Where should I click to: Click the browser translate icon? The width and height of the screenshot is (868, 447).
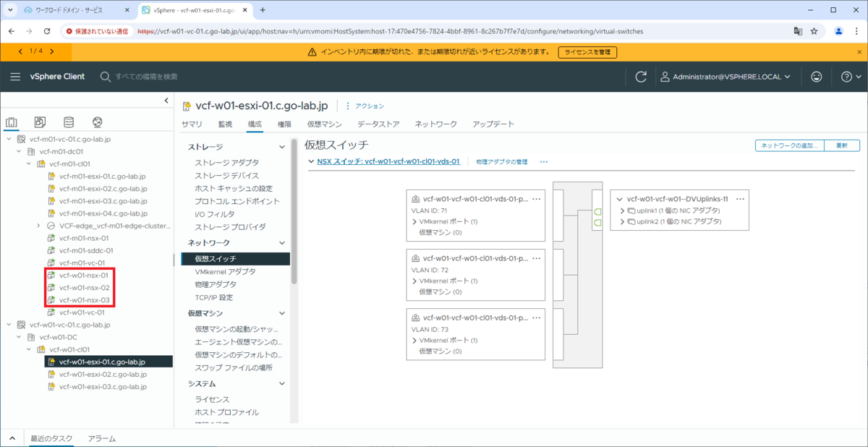point(798,31)
